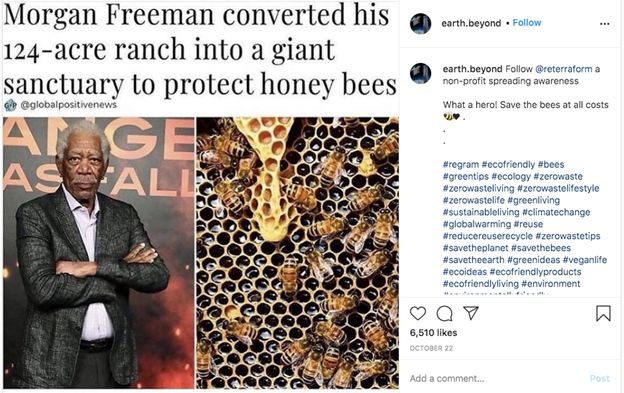Visit the @reterraform mention link

pos(564,69)
